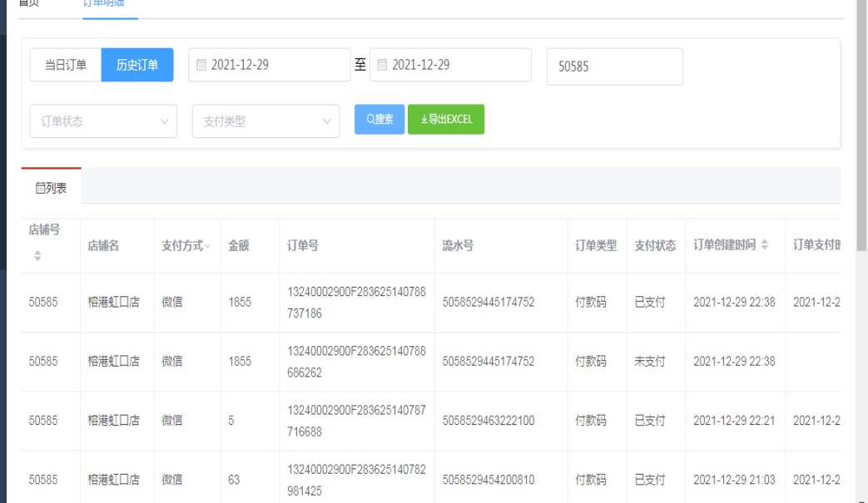Open the 订单状态 dropdown
This screenshot has height=503, width=868.
click(103, 121)
